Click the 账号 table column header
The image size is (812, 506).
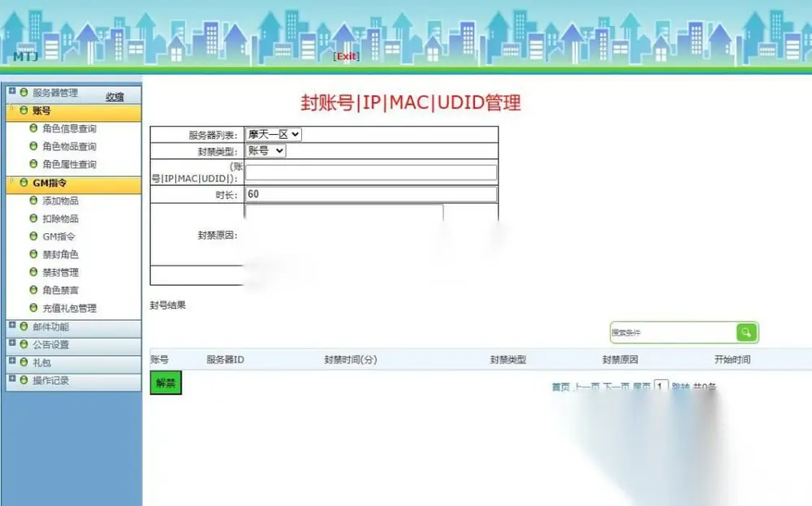[x=159, y=360]
